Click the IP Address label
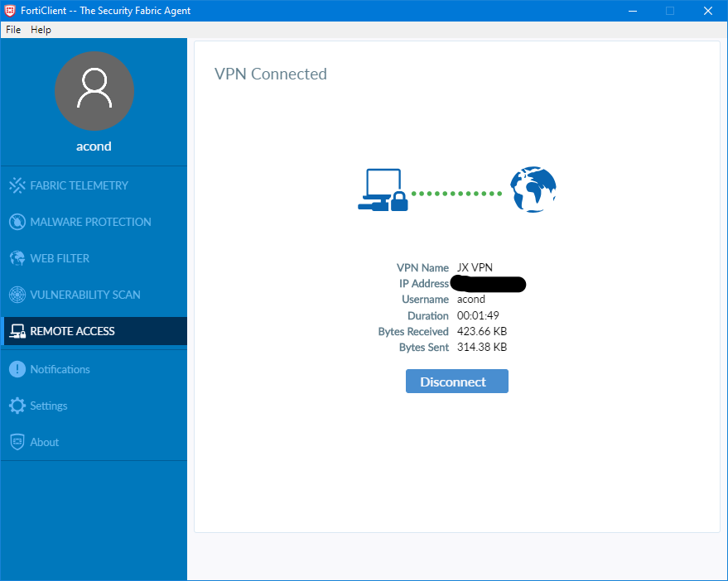 coord(424,284)
